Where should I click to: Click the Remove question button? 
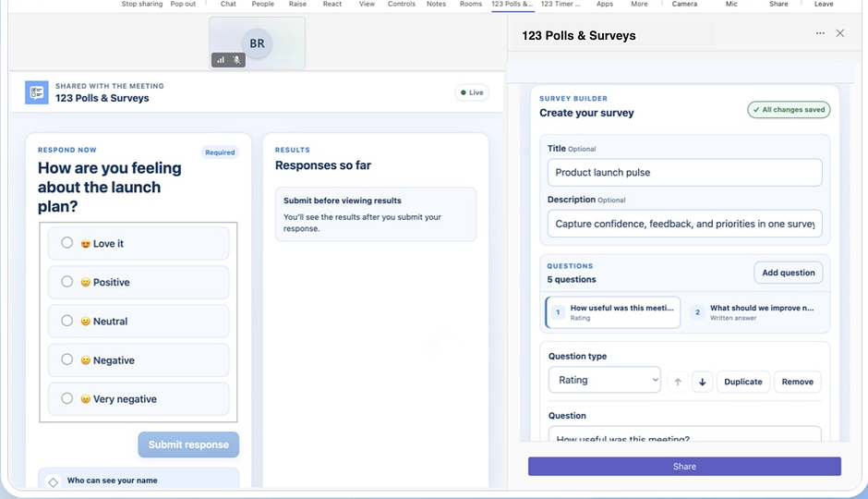pyautogui.click(x=798, y=382)
